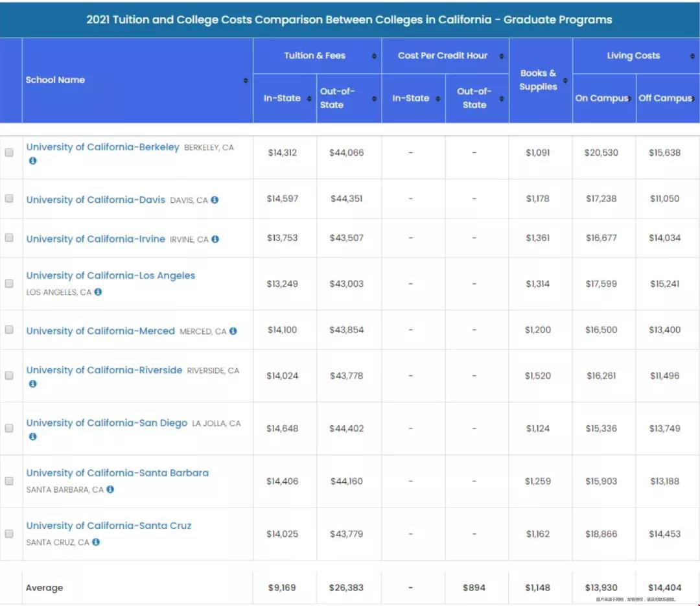Image resolution: width=700 pixels, height=606 pixels.
Task: Show info icon beside Santa Barbara, CA
Action: 110,489
